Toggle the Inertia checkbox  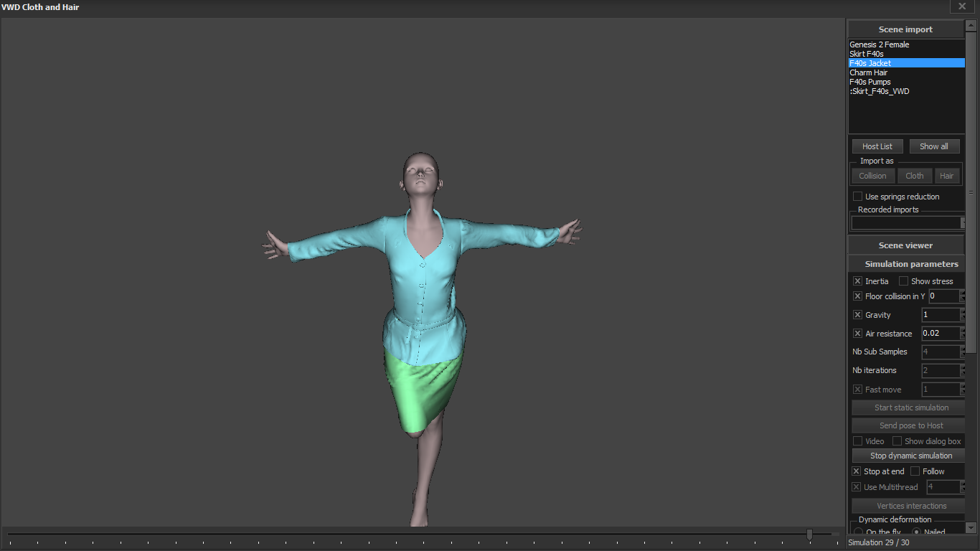pos(857,281)
